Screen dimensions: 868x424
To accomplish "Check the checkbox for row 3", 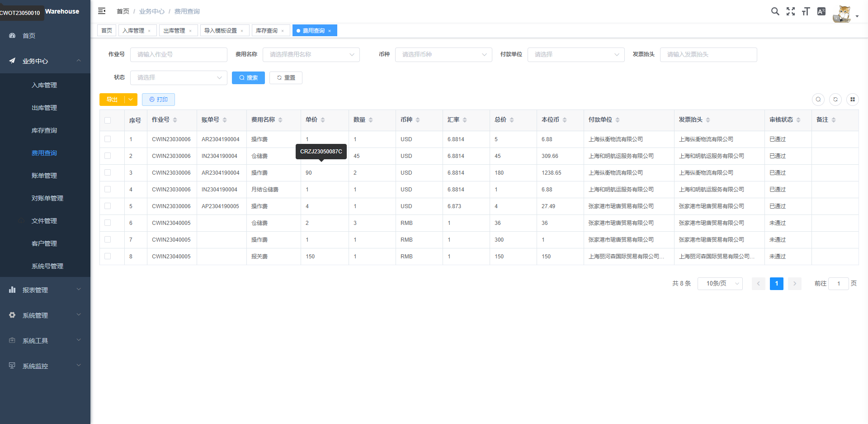I will pyautogui.click(x=108, y=172).
